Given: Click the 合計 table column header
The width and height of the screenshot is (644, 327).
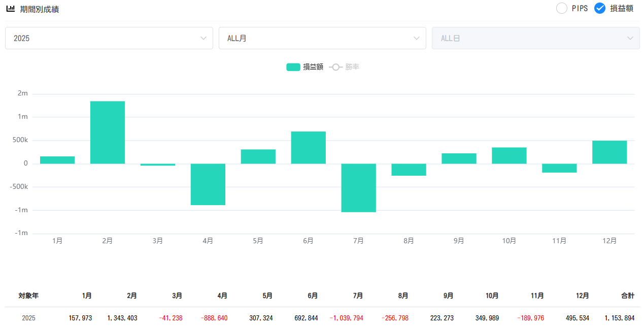Looking at the screenshot, I should pyautogui.click(x=628, y=296).
